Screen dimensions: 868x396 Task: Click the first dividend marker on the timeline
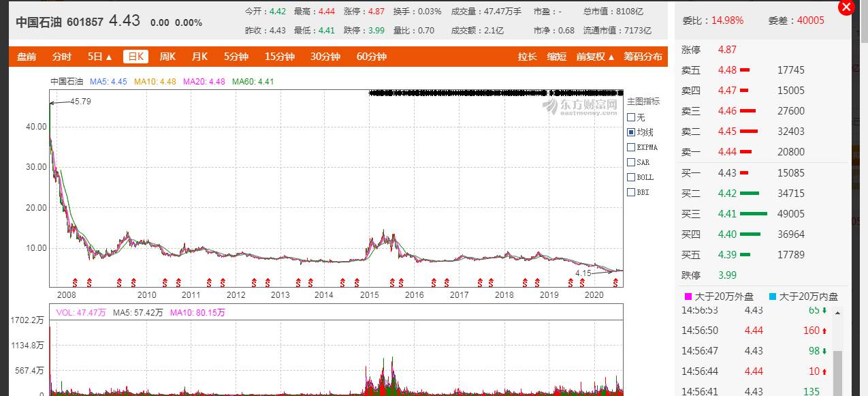(75, 281)
